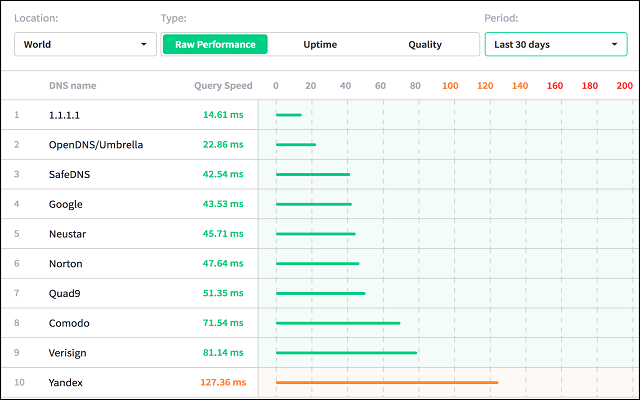
Task: Click the Comodo DNS name
Action: click(69, 323)
